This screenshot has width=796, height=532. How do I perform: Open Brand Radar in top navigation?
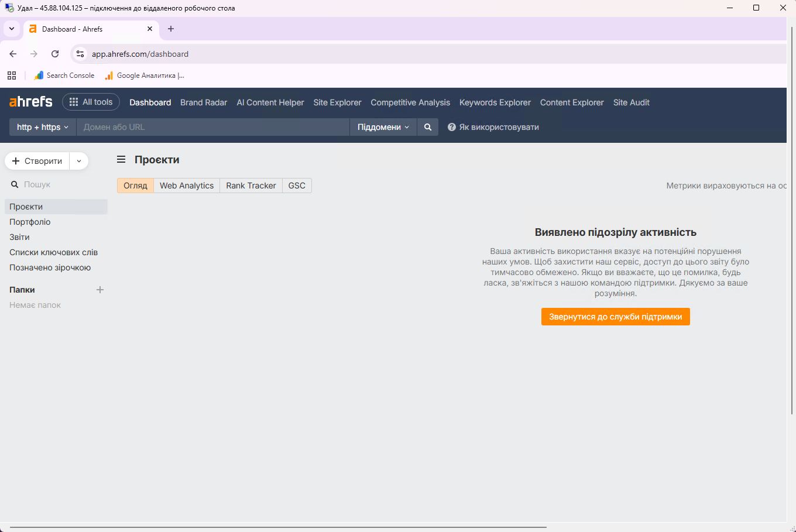point(204,102)
